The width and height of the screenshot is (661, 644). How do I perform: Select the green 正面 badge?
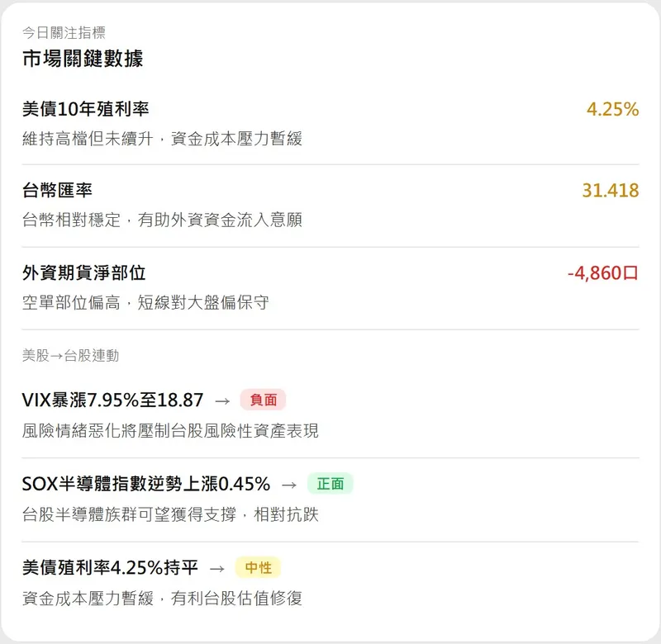330,484
